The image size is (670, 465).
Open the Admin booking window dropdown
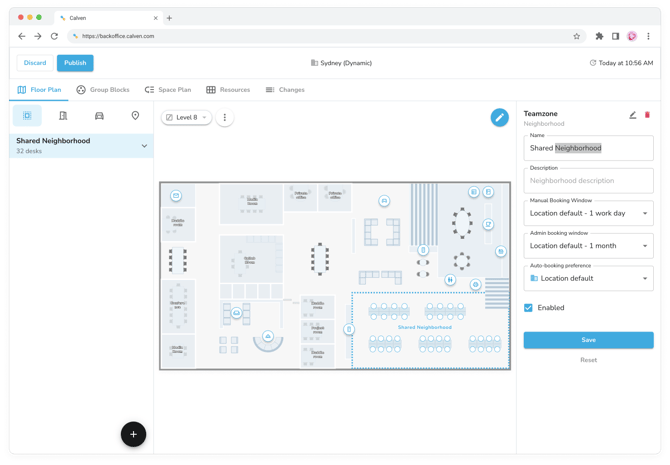588,246
